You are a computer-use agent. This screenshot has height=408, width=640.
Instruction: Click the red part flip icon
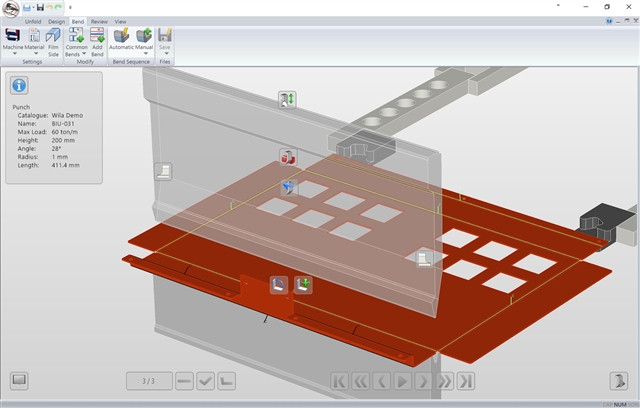pyautogui.click(x=288, y=157)
